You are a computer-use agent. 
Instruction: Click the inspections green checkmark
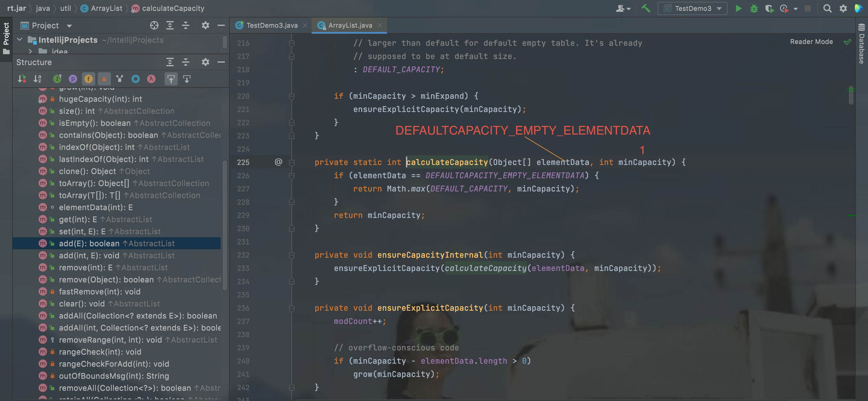pyautogui.click(x=847, y=42)
